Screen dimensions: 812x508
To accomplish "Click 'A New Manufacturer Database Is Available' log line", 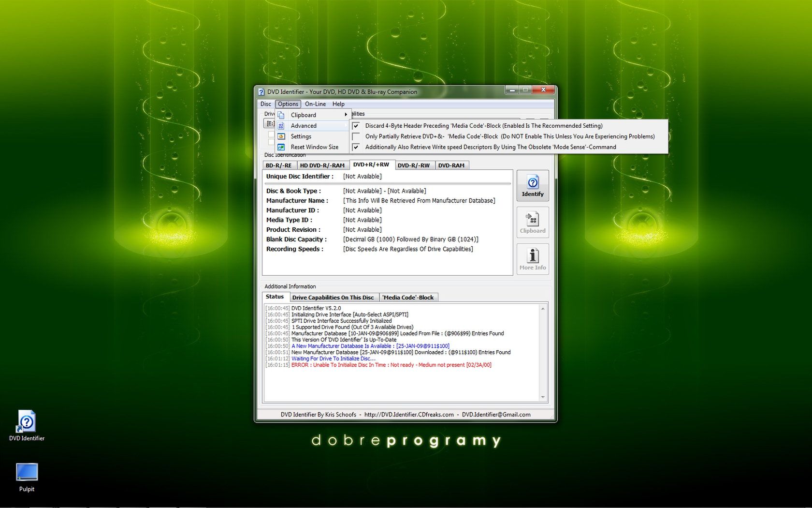I will pos(357,346).
